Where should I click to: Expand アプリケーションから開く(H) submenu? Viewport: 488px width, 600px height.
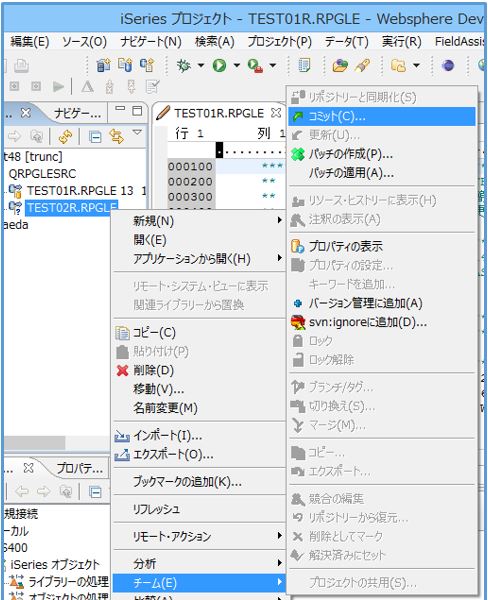click(x=199, y=259)
